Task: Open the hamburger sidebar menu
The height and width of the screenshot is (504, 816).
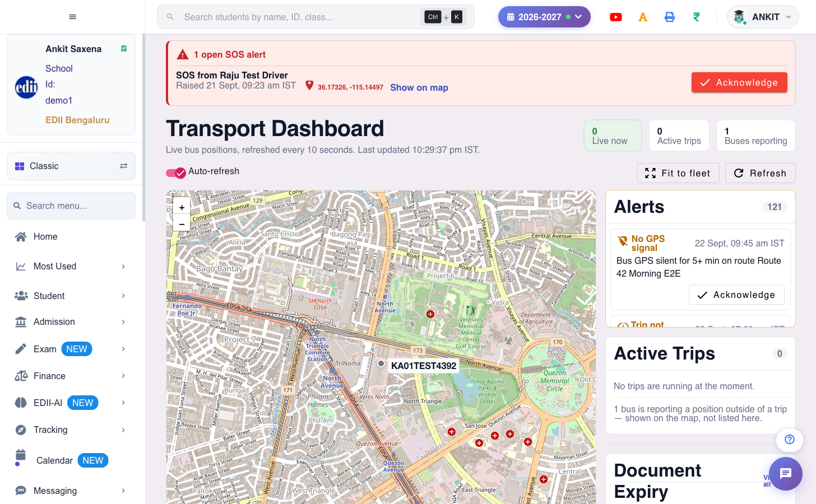Action: coord(72,17)
